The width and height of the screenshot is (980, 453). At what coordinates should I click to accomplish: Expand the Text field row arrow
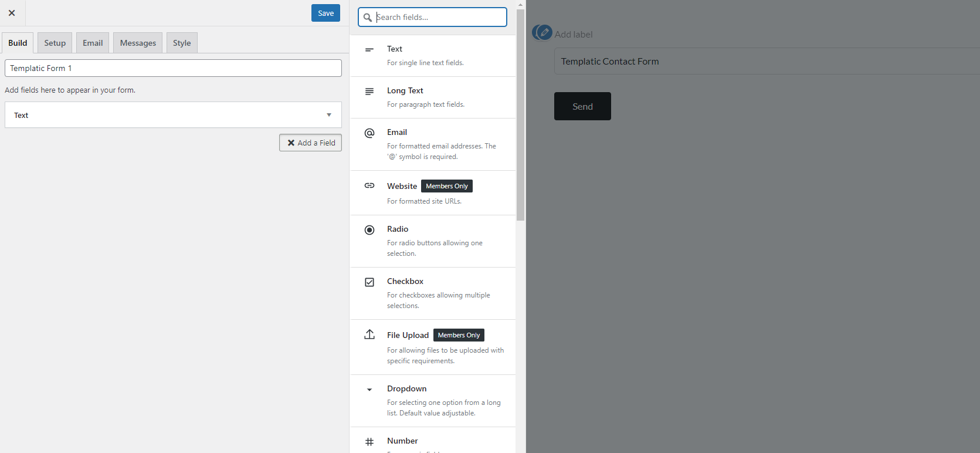pyautogui.click(x=329, y=115)
